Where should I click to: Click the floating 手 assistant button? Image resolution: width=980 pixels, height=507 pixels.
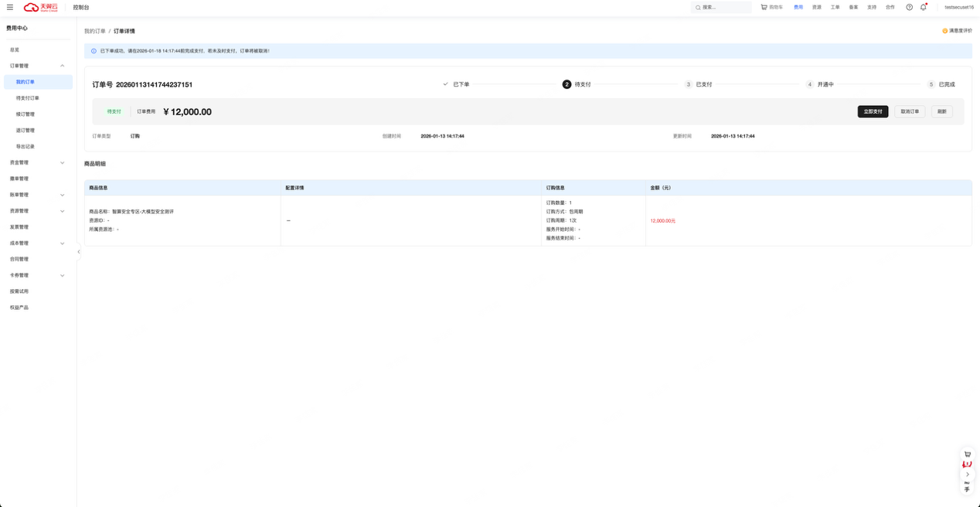967,489
